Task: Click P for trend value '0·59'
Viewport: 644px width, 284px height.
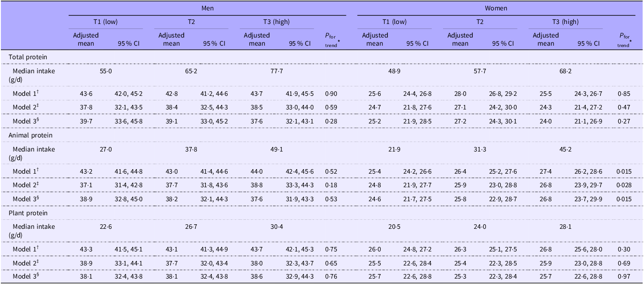Action: 331,107
